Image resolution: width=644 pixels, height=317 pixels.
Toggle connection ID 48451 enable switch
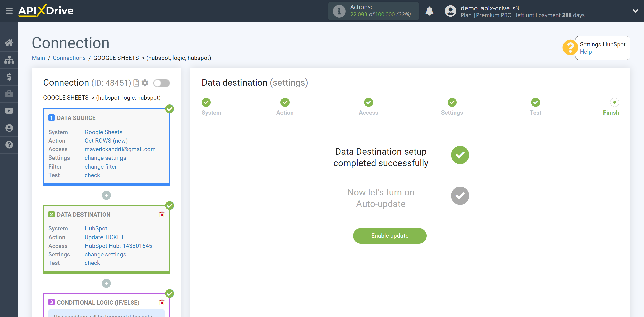point(162,83)
